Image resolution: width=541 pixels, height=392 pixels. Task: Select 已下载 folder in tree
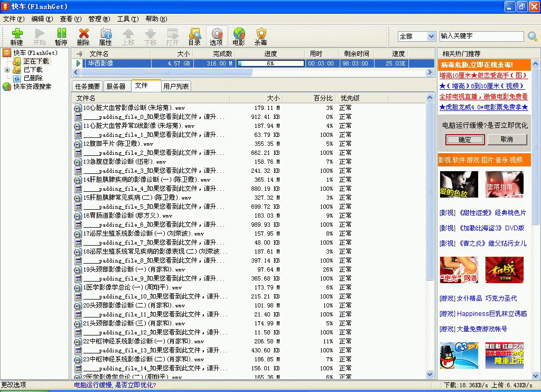click(x=33, y=70)
